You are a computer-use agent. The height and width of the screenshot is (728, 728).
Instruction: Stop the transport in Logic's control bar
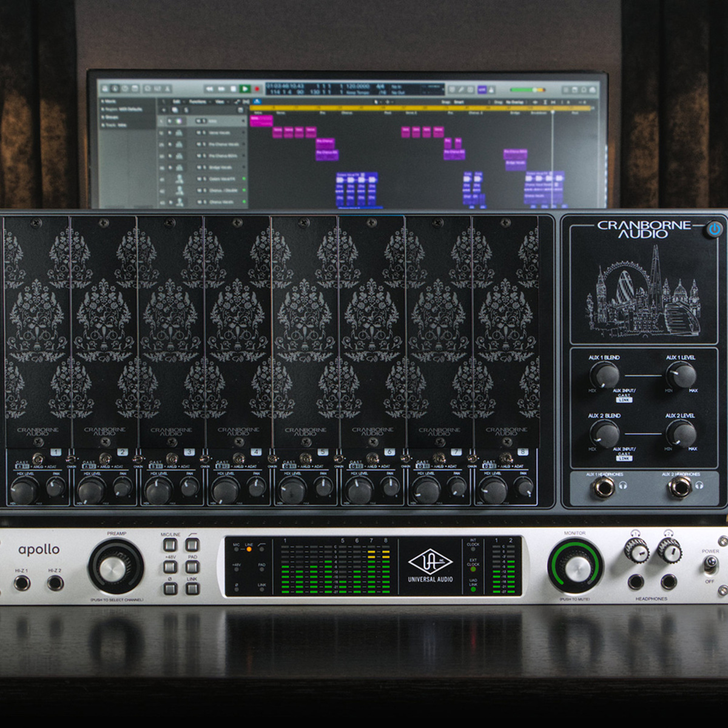point(233,89)
